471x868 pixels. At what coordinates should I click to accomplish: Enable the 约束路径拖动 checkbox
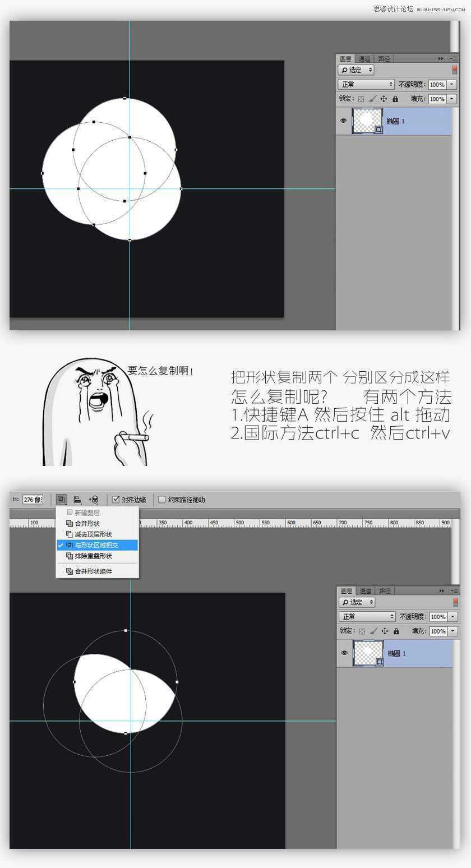(162, 499)
